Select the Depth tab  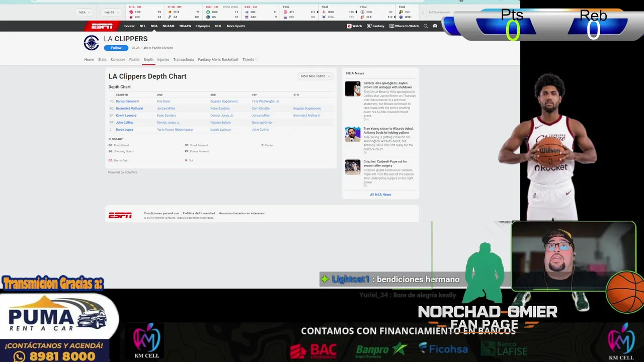tap(148, 59)
